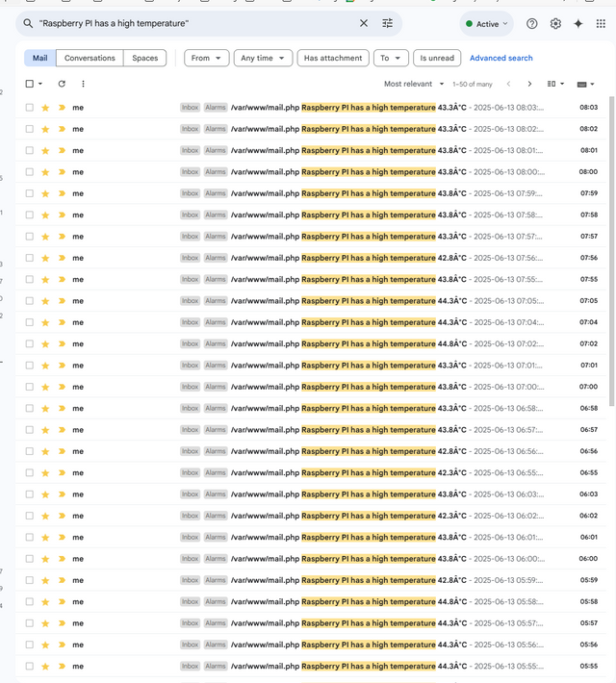
Task: Switch to the Spaces tab
Action: click(x=145, y=58)
